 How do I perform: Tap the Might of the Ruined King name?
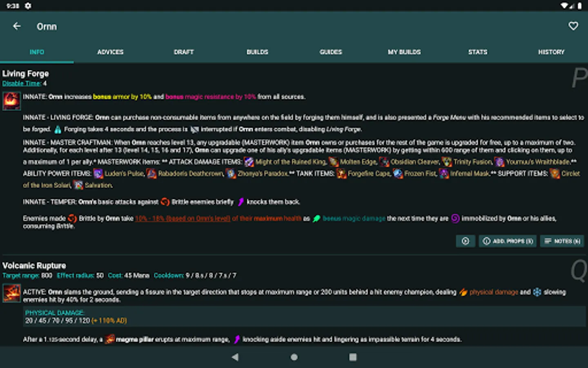pos(291,162)
